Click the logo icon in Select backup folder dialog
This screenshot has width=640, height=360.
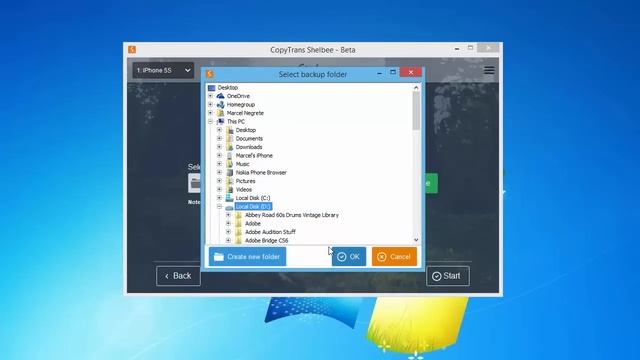[x=210, y=74]
